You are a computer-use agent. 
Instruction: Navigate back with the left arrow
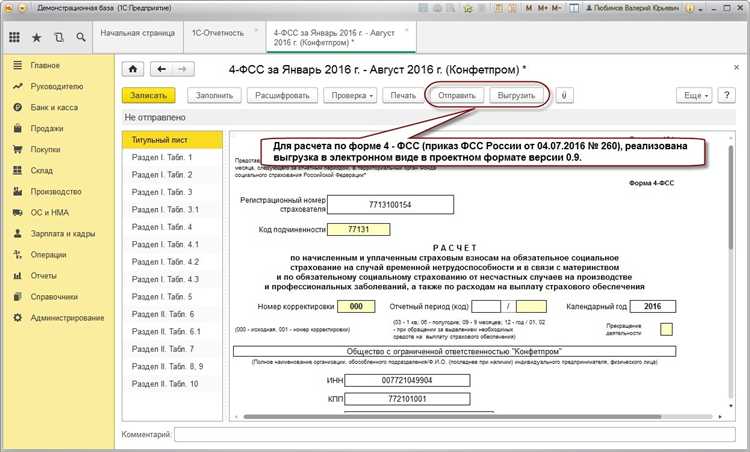tap(160, 69)
